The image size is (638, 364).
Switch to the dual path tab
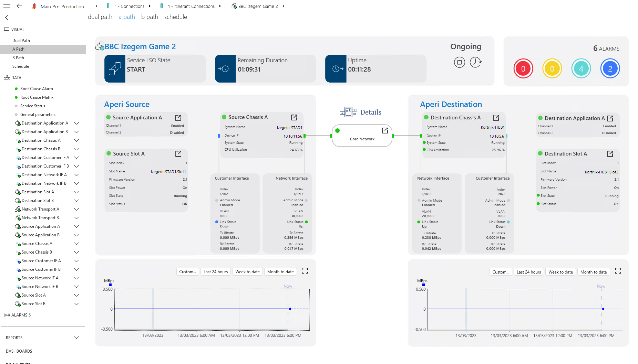(x=100, y=17)
